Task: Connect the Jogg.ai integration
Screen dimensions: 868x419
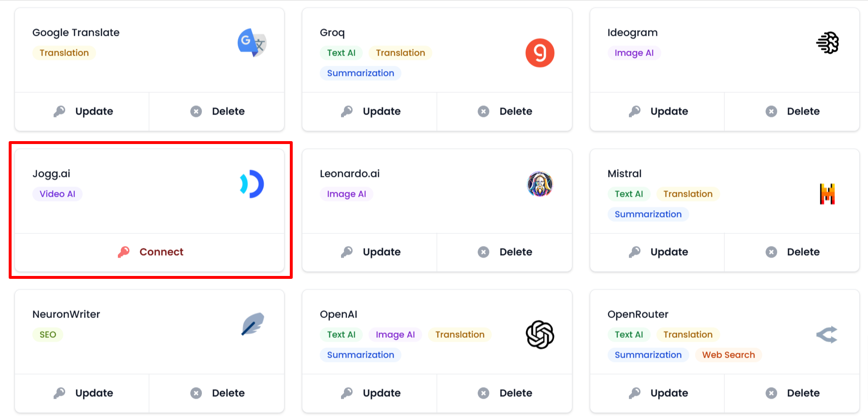Action: pyautogui.click(x=150, y=252)
